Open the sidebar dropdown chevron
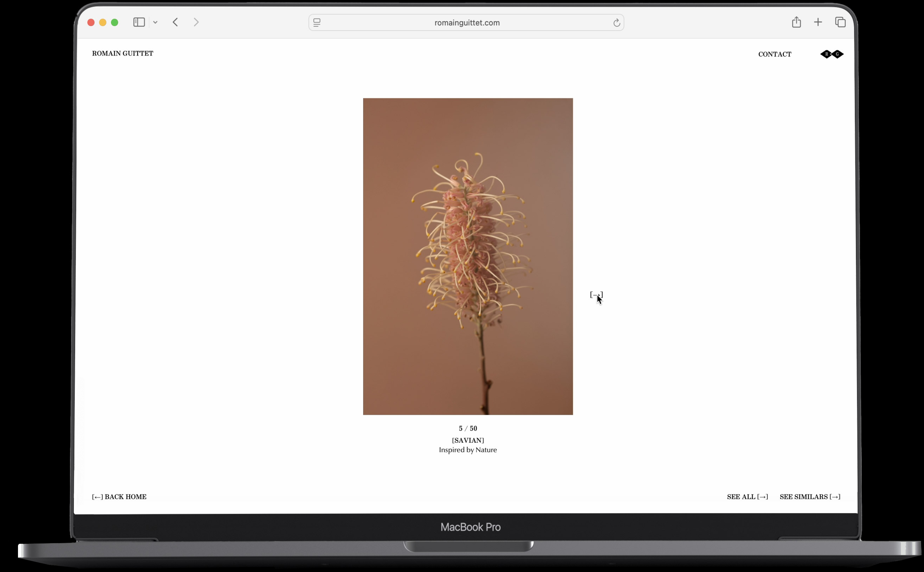 pos(155,23)
